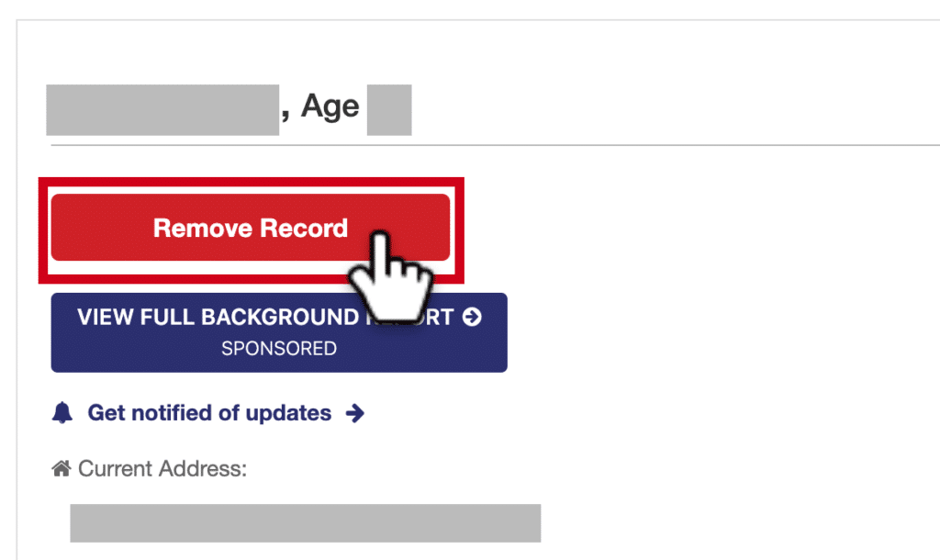Click the word BACKGROUND on the blue button
The height and width of the screenshot is (560, 940).
(279, 317)
